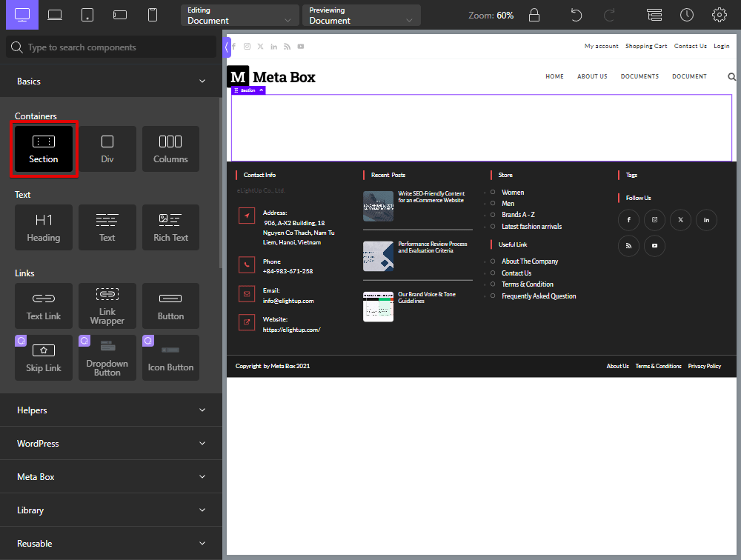The image size is (741, 560).
Task: Toggle the zoom lock padlock
Action: [x=534, y=14]
